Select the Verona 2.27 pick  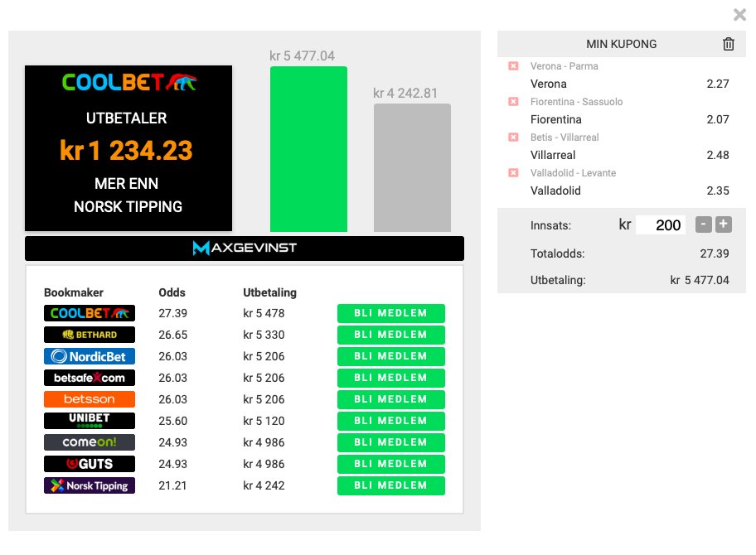[x=629, y=84]
